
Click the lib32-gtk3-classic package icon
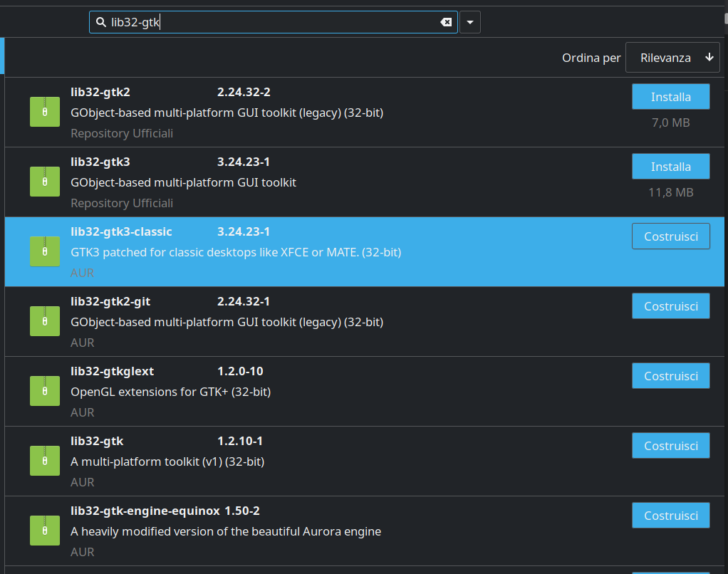(44, 251)
